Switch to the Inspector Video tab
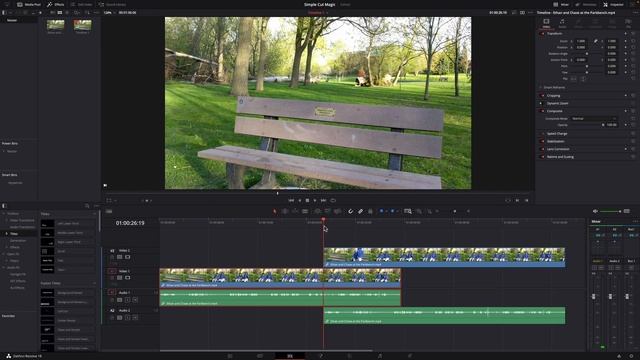Screen dimensions: 640x360 point(546,23)
